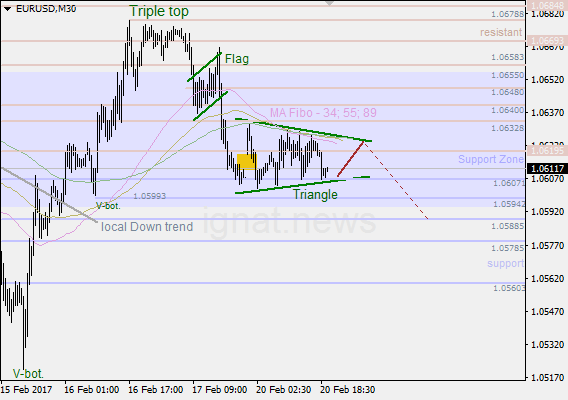Select the solid red forecast line
The width and height of the screenshot is (568, 400).
(x=350, y=159)
